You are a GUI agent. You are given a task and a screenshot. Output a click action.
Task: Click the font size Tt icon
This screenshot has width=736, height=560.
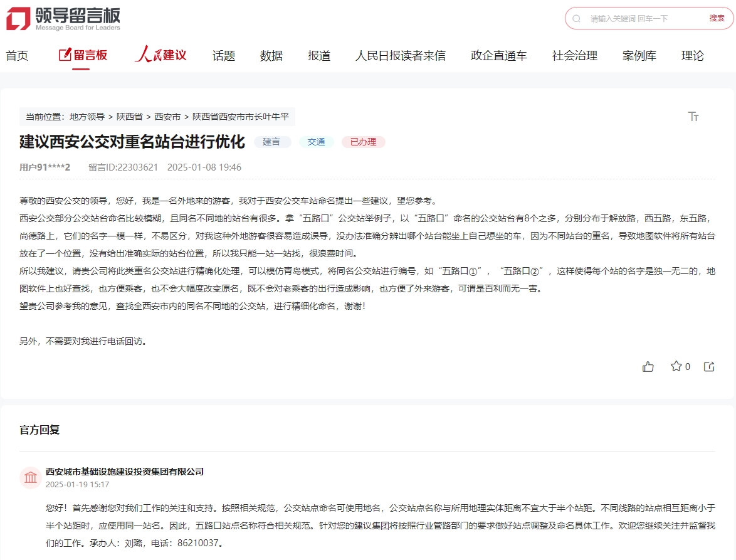(693, 117)
